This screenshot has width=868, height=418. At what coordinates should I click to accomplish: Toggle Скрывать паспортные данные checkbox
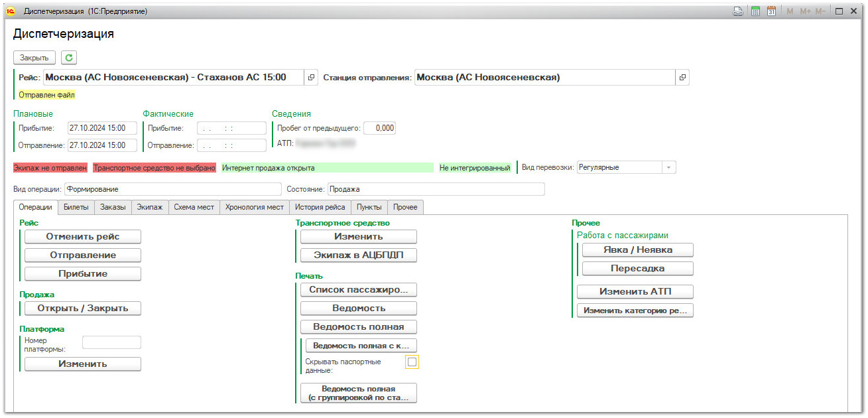412,362
